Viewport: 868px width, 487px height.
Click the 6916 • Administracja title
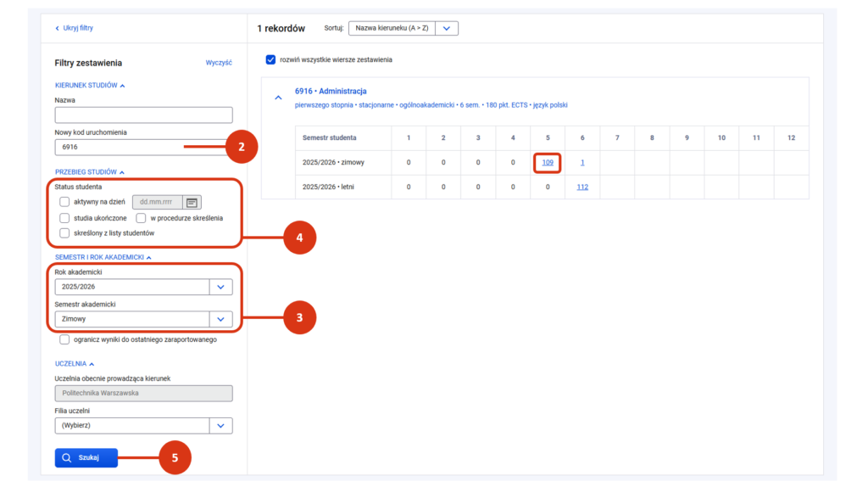coord(331,91)
